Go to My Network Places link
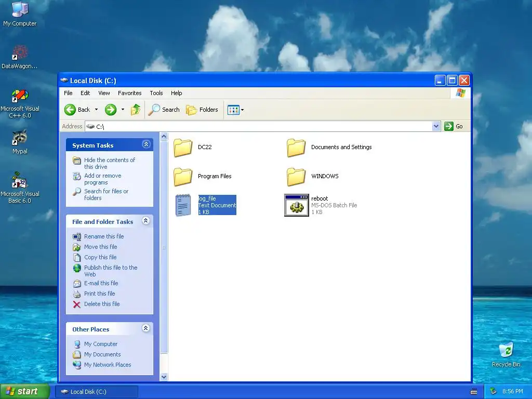This screenshot has height=399, width=532. [108, 365]
